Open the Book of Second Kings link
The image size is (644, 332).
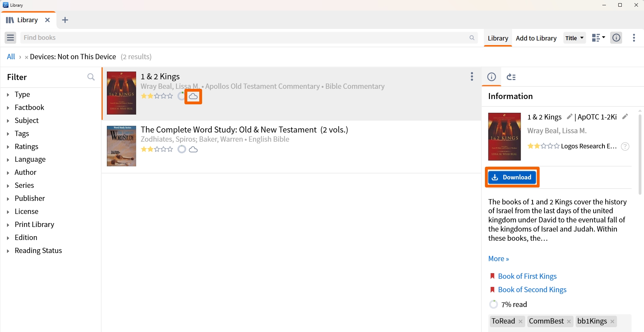pos(532,290)
